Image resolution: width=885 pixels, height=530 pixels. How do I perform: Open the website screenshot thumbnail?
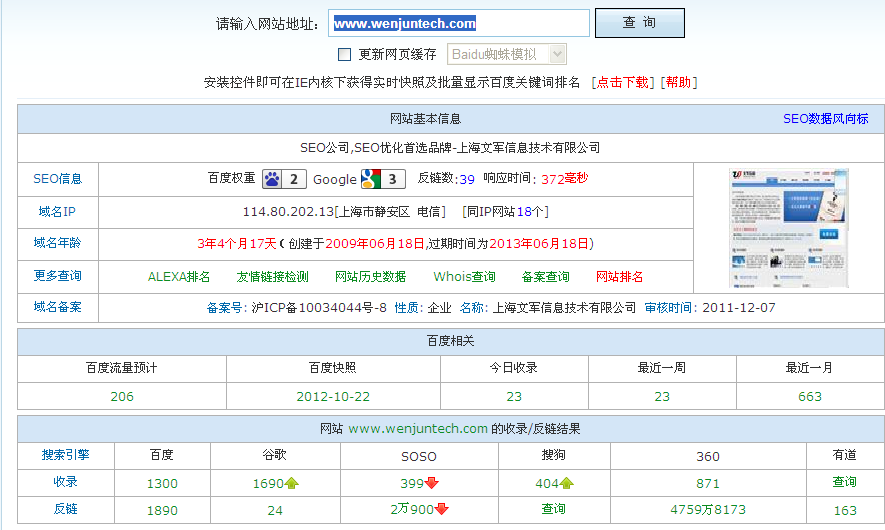(790, 228)
